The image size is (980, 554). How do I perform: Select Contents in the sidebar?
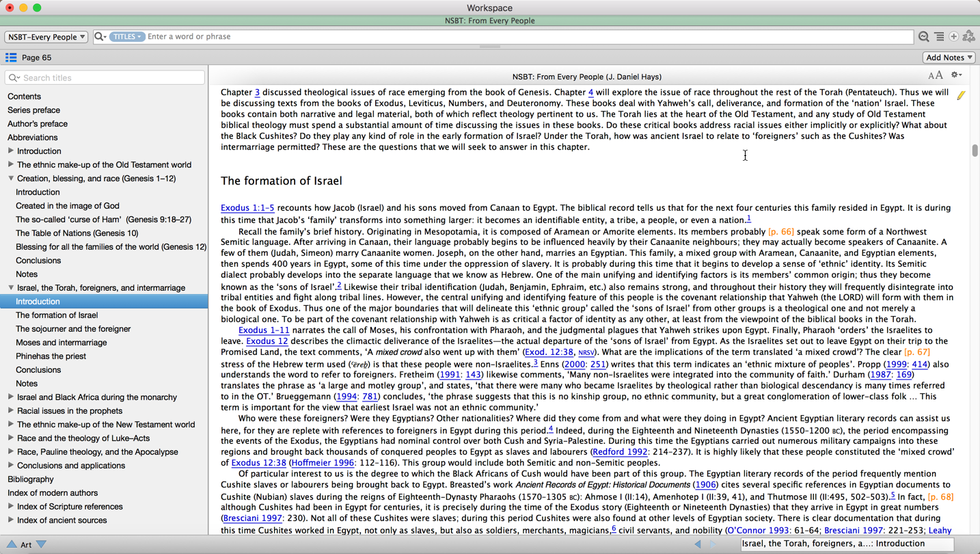point(24,96)
